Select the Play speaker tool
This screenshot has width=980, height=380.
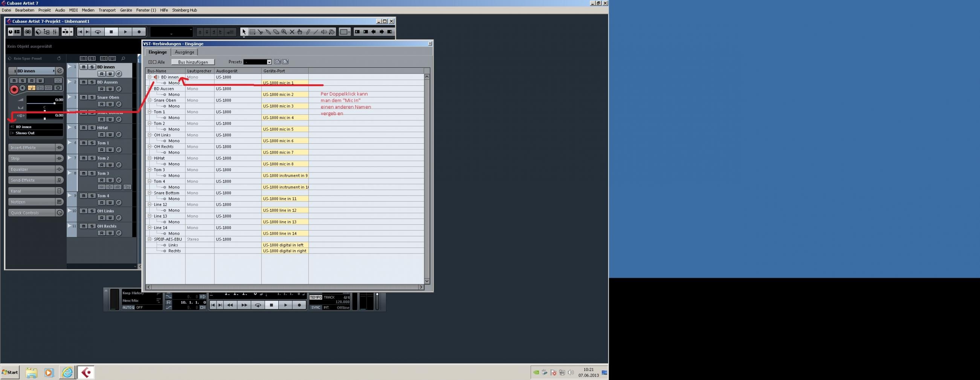point(324,32)
